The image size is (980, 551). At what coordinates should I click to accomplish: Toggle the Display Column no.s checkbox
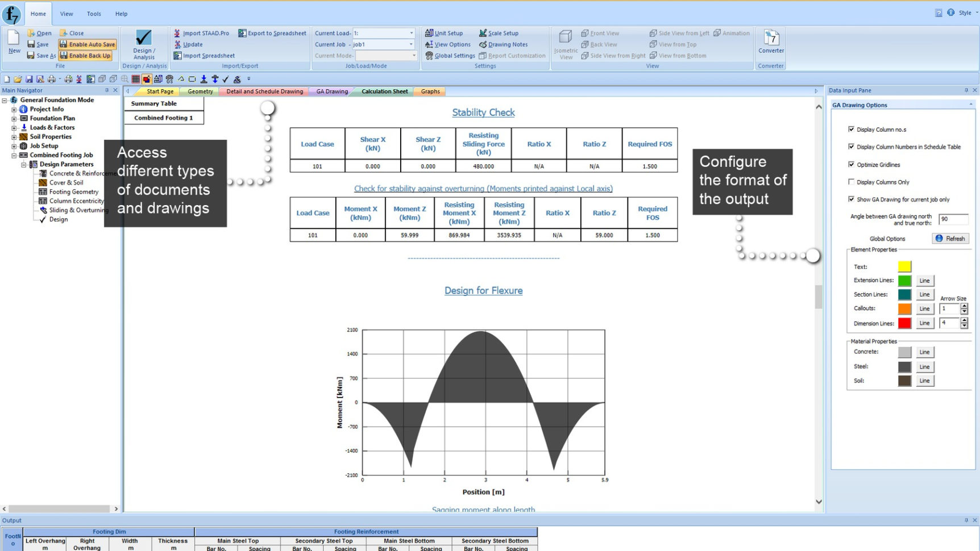coord(852,129)
